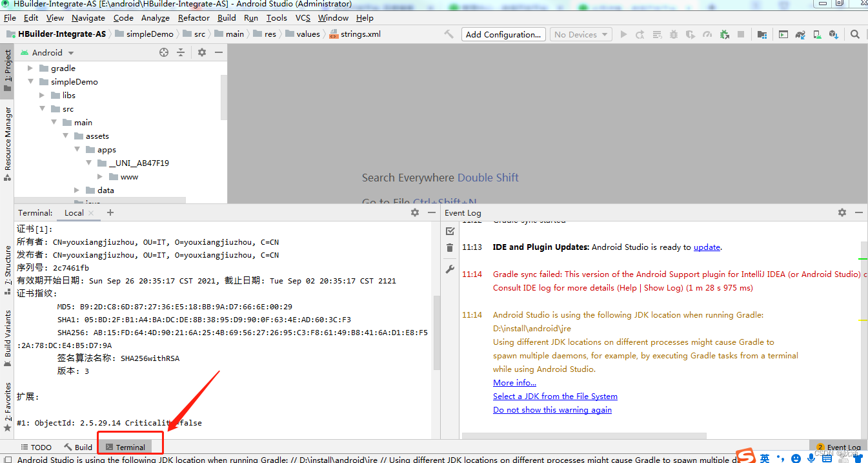Collapse the assets folder
The height and width of the screenshot is (463, 868).
pyautogui.click(x=65, y=136)
